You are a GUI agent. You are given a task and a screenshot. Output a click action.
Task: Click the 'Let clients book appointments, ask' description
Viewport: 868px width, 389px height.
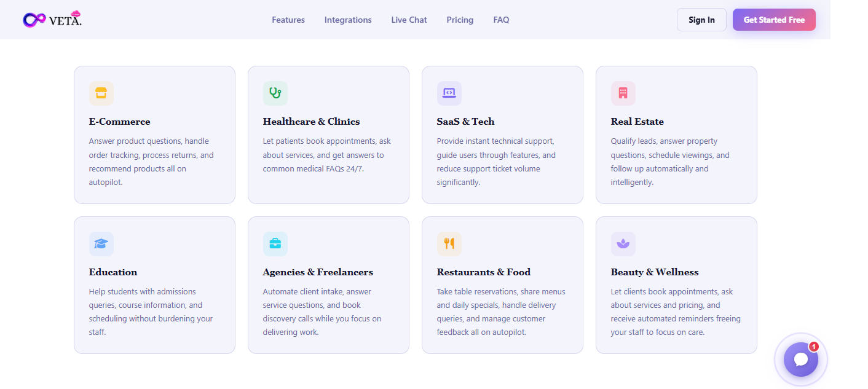[676, 312]
